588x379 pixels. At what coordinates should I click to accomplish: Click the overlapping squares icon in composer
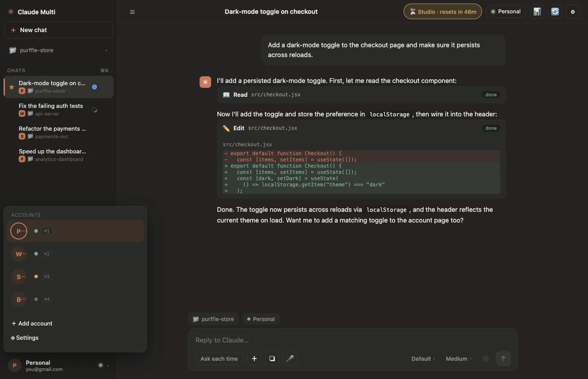[272, 358]
